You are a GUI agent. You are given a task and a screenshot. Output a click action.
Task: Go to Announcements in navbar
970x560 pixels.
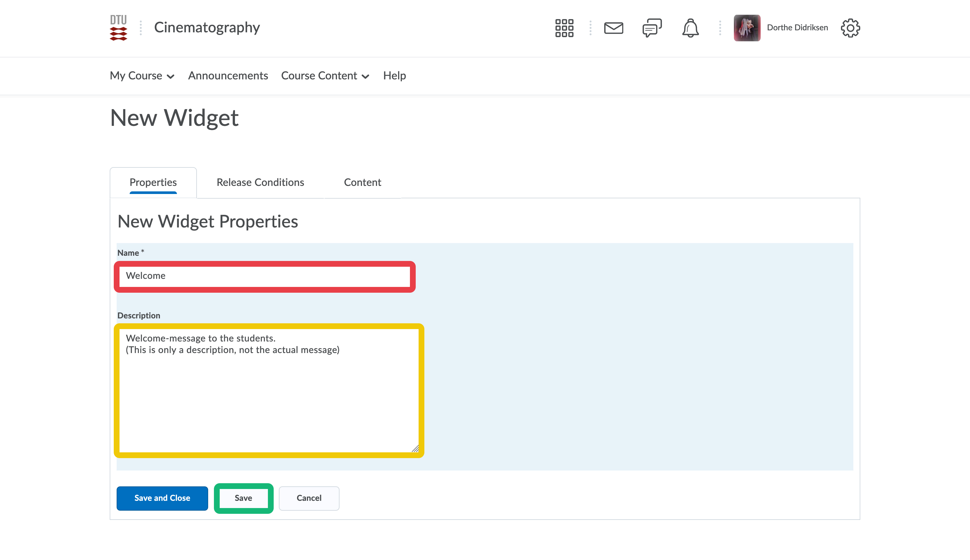click(x=228, y=76)
